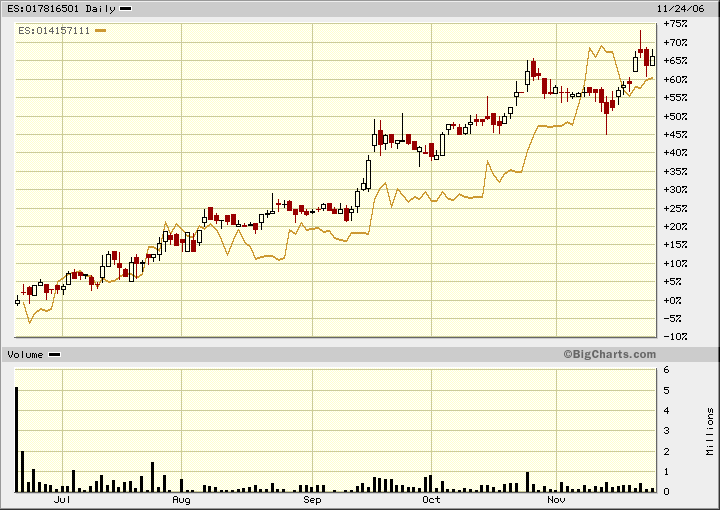The width and height of the screenshot is (720, 510).
Task: Click the Volume panel label
Action: pyautogui.click(x=25, y=355)
